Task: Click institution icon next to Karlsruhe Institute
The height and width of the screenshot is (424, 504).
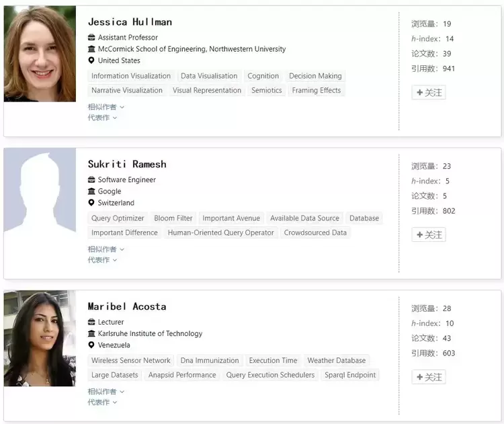Action: click(91, 334)
